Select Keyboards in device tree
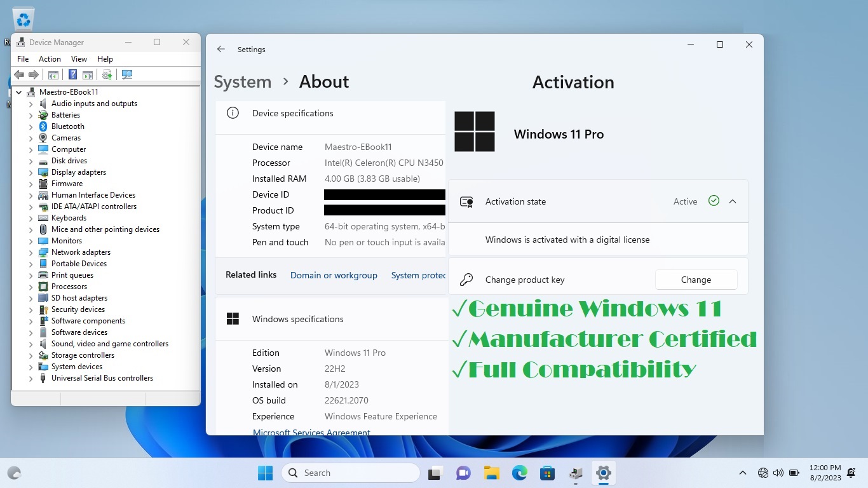This screenshot has height=488, width=868. (x=69, y=218)
